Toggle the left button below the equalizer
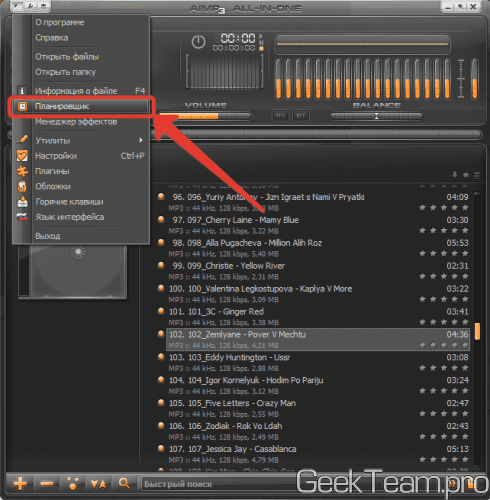490x500 pixels. (x=280, y=116)
